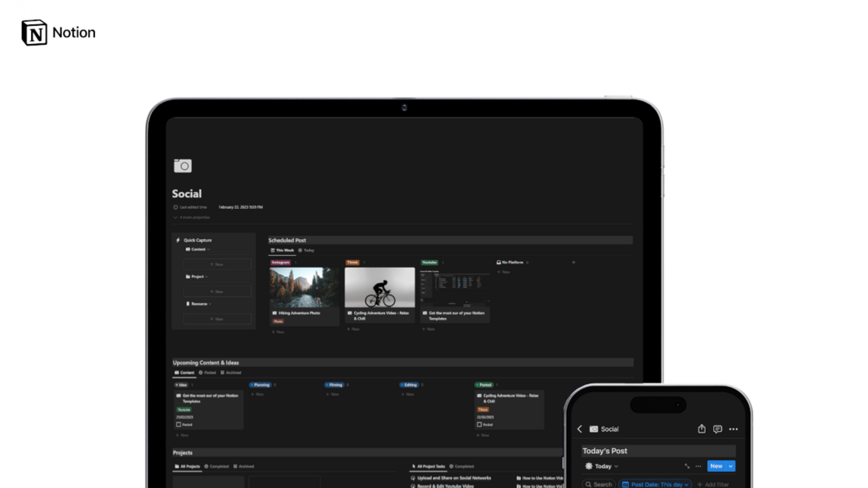Add new item under Planning column
Image resolution: width=868 pixels, height=488 pixels.
coord(257,395)
